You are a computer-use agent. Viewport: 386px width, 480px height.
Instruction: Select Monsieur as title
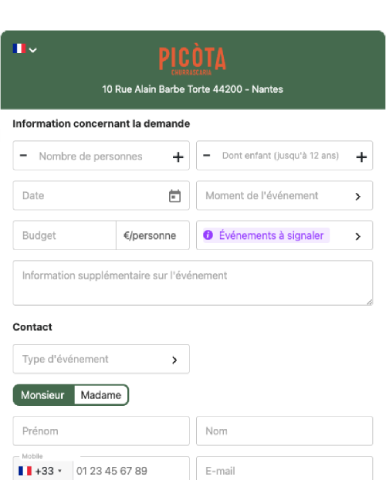point(43,395)
